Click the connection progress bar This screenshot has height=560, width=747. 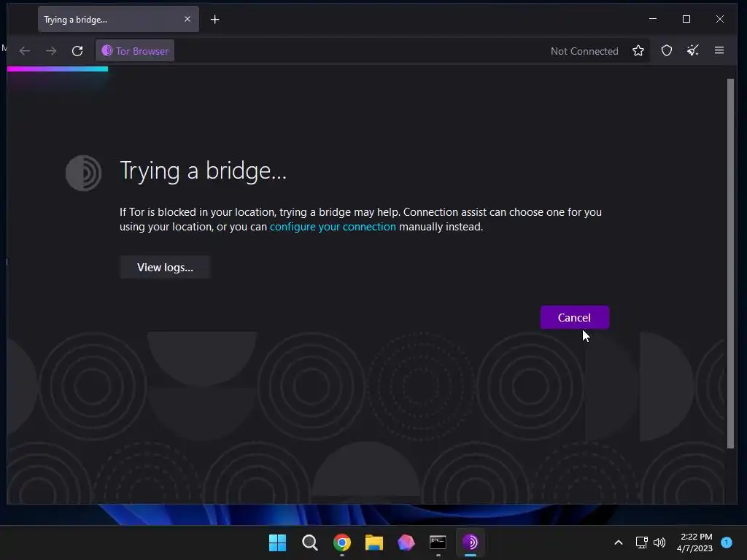pos(58,69)
